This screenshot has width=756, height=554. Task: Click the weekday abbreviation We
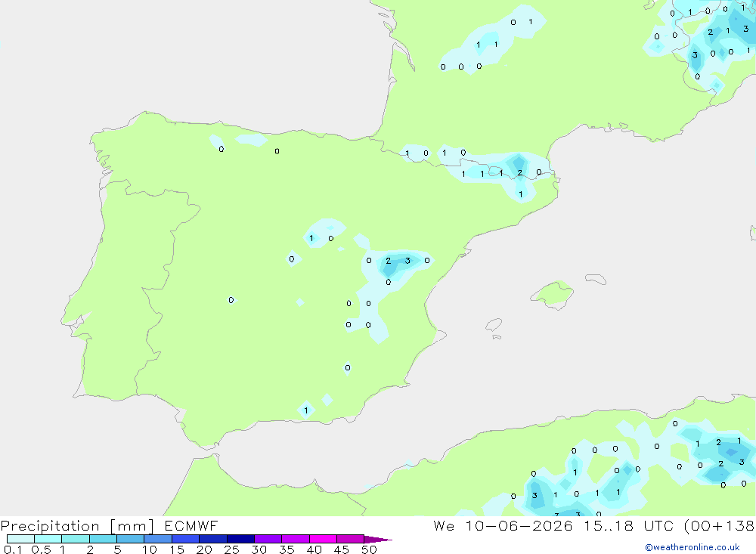pyautogui.click(x=444, y=525)
